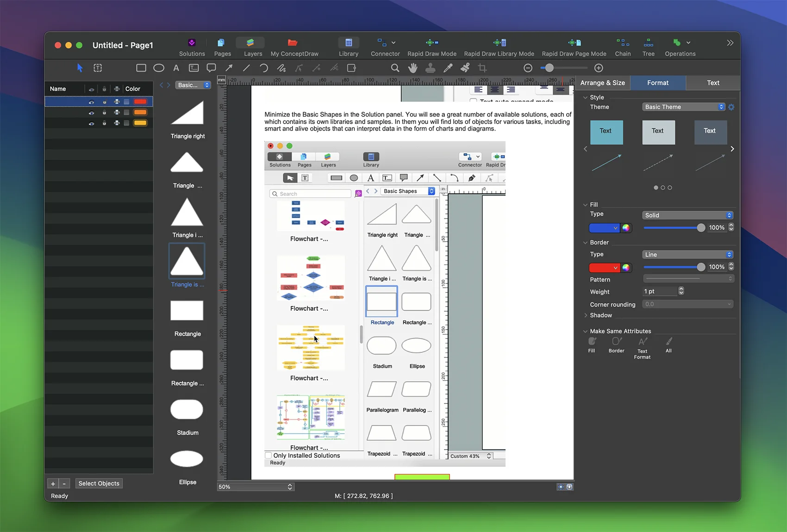Open the Border Type Line dropdown
This screenshot has height=532, width=787.
[687, 255]
